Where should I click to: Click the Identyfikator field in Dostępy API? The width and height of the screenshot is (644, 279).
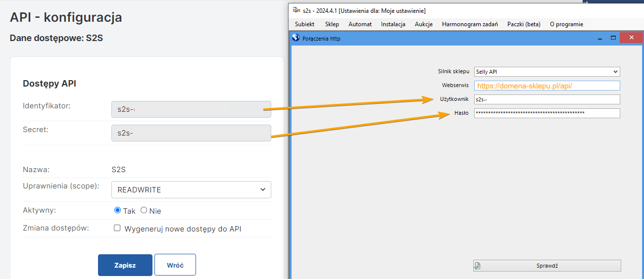(x=191, y=109)
